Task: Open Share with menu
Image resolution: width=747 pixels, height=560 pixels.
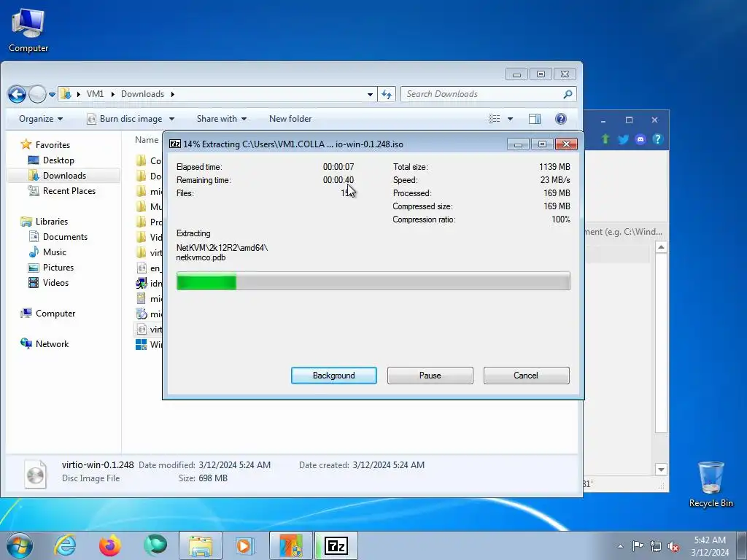Action: click(222, 119)
